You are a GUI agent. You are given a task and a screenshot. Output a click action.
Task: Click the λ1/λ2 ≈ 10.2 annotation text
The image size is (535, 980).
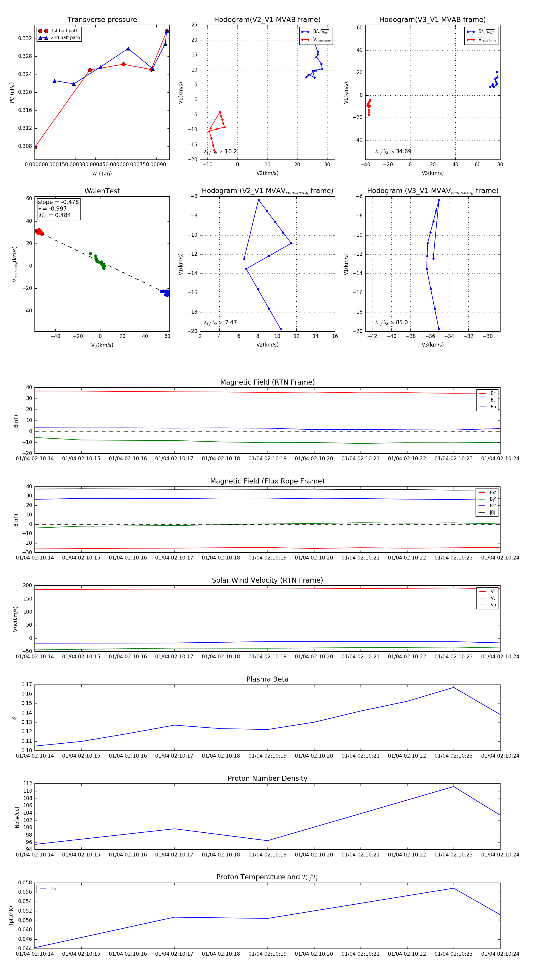pyautogui.click(x=220, y=151)
